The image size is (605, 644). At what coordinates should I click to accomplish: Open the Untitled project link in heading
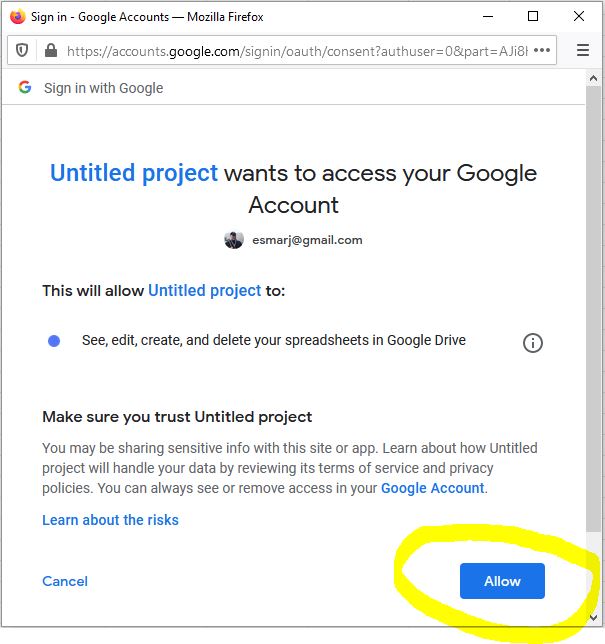134,173
